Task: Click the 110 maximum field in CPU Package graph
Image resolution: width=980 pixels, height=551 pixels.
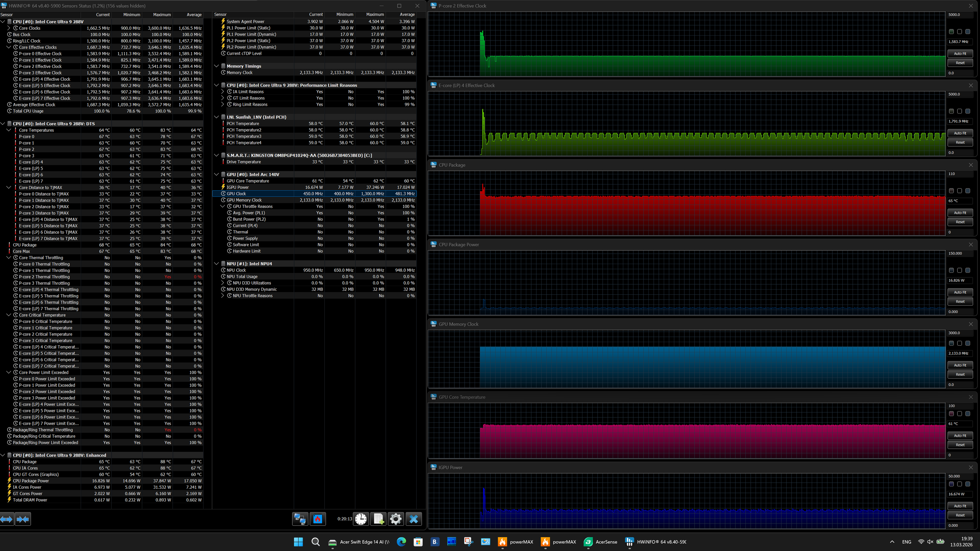Action: pyautogui.click(x=960, y=174)
